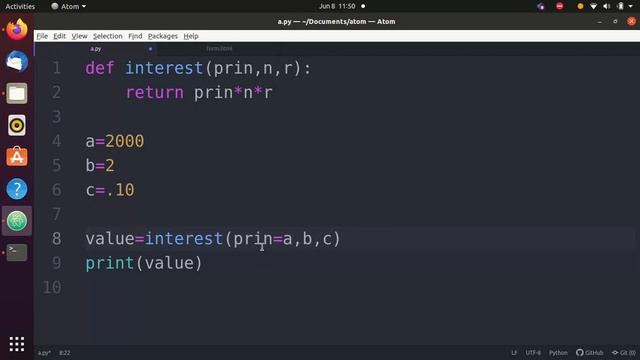Click Python grammar selector in status bar

558,353
